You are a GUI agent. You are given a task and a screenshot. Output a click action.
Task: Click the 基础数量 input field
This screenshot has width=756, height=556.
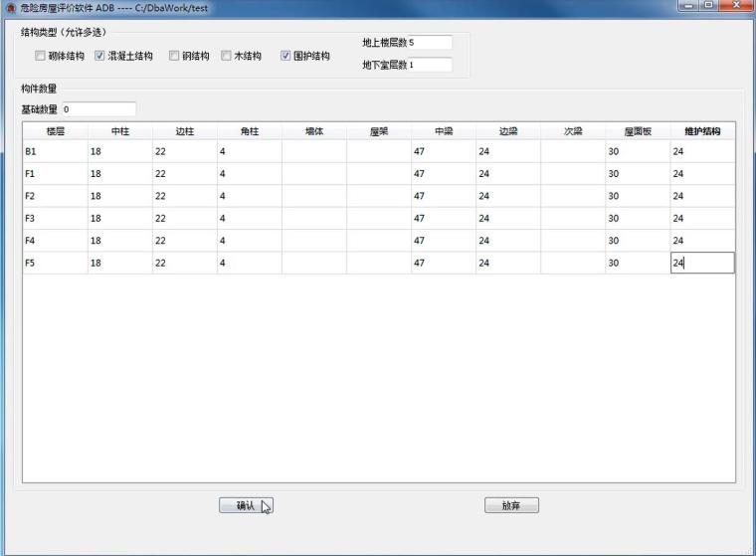point(97,108)
